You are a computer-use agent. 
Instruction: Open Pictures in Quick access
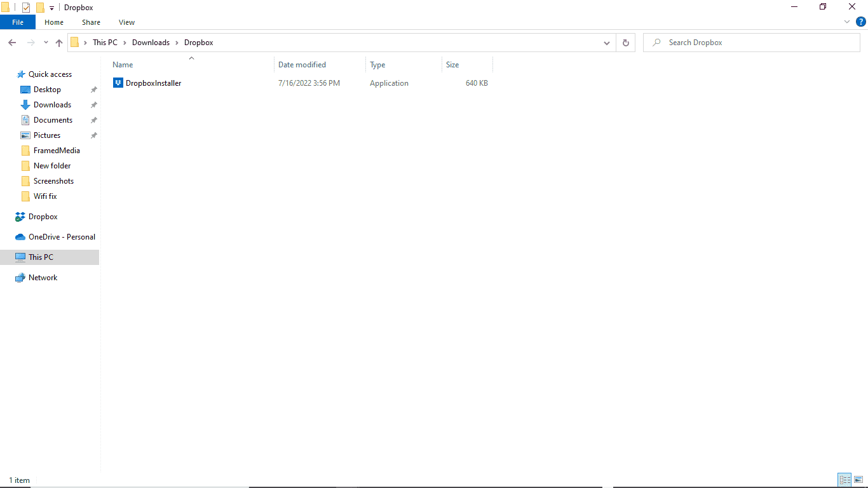[47, 135]
